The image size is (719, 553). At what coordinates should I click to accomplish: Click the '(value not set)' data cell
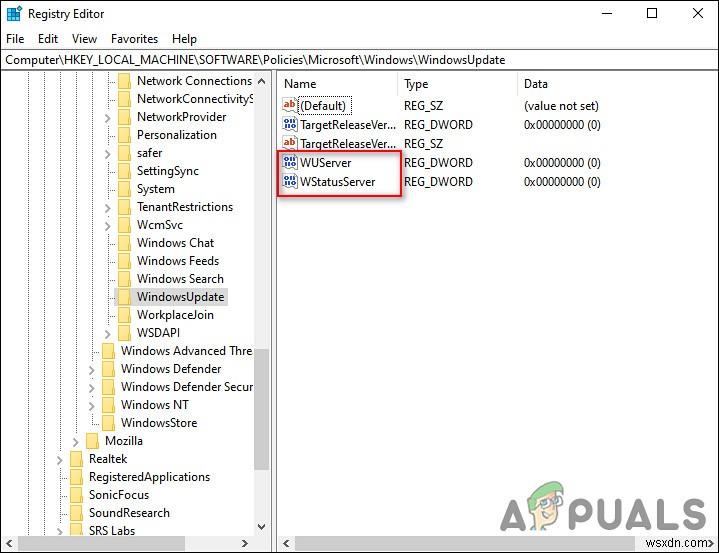(561, 106)
